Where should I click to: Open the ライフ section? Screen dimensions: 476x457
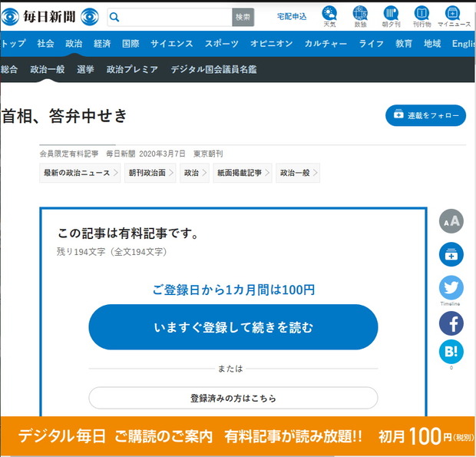pos(372,44)
